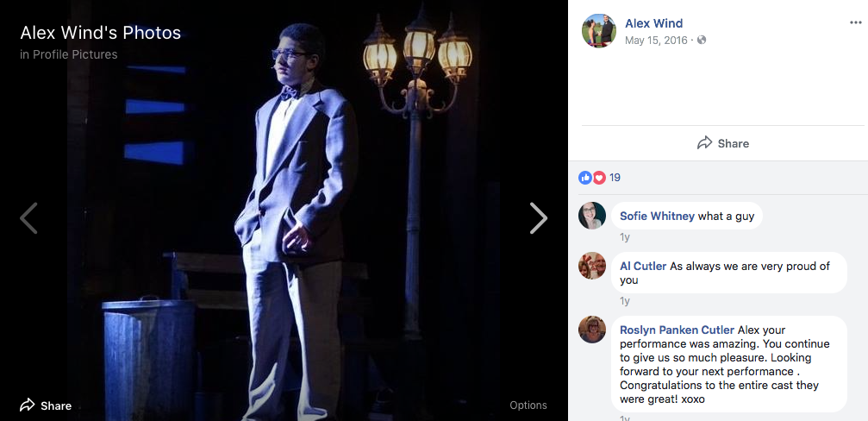Open the three-dot post options menu
868x421 pixels.
click(855, 23)
